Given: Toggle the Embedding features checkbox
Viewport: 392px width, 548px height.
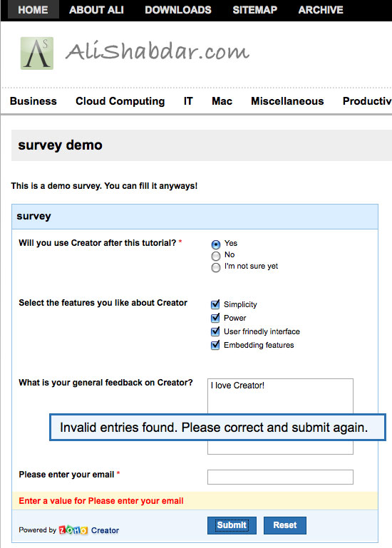Looking at the screenshot, I should (x=215, y=345).
